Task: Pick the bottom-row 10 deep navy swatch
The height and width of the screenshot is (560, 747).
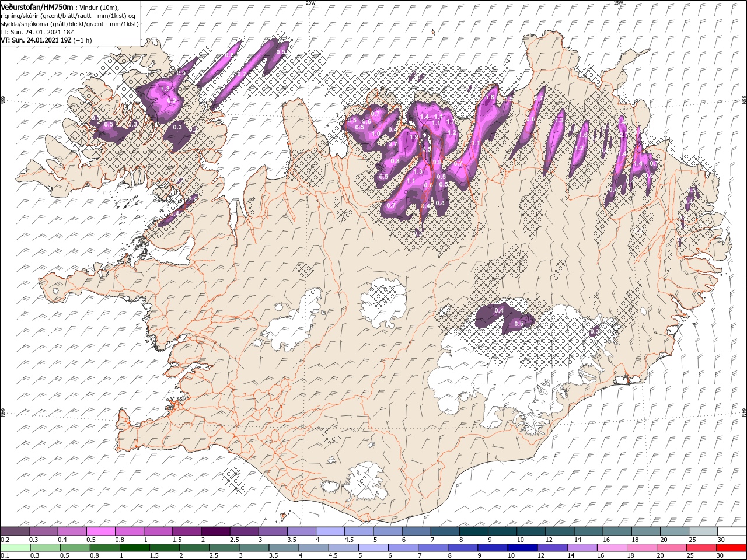Action: (522, 548)
